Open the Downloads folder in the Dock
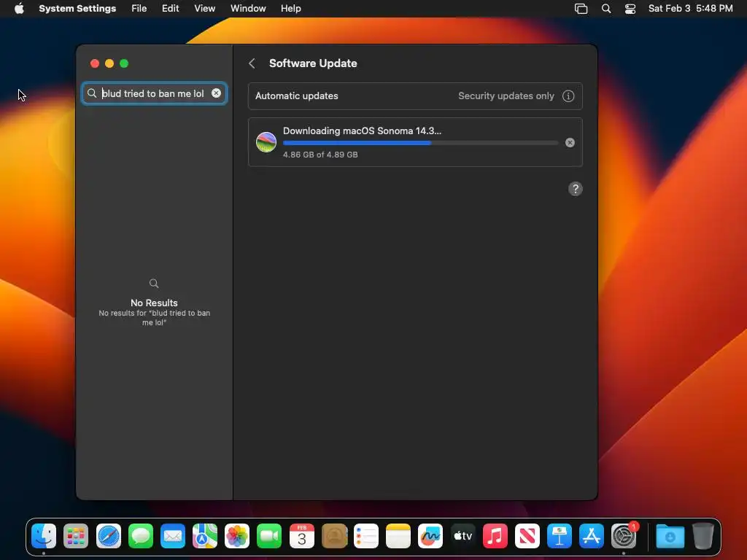This screenshot has width=747, height=560. coord(670,536)
